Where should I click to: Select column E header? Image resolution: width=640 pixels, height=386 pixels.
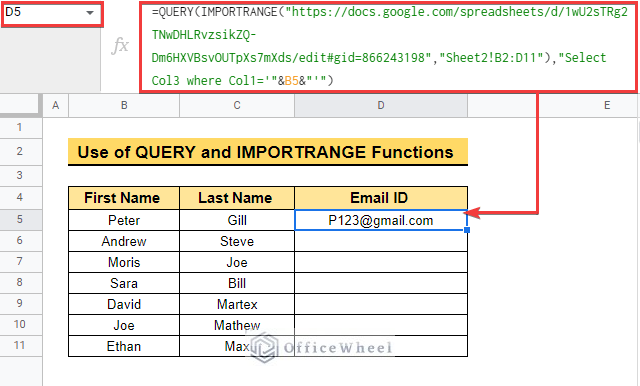(x=607, y=105)
